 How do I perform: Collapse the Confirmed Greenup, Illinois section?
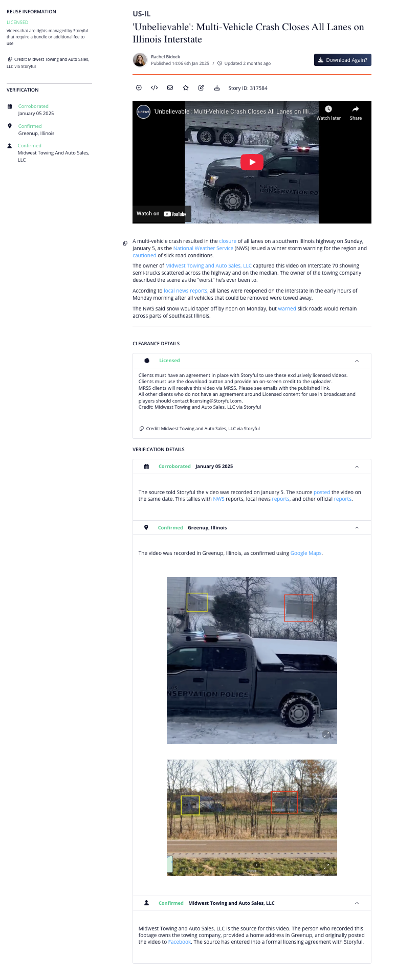pos(357,528)
